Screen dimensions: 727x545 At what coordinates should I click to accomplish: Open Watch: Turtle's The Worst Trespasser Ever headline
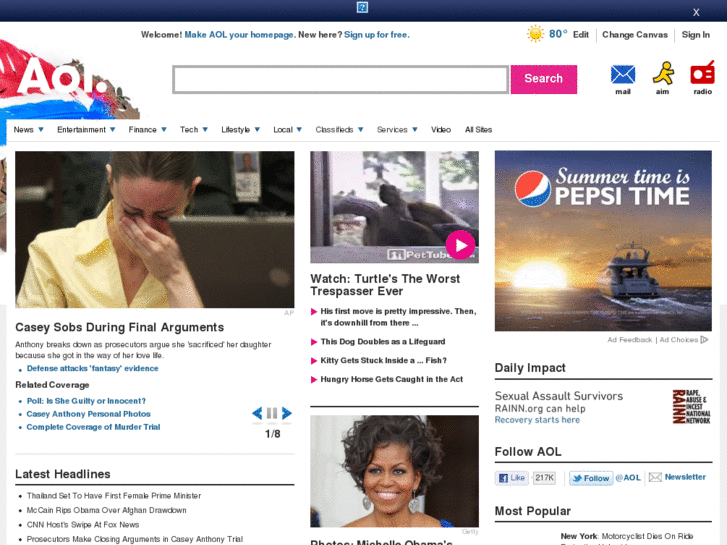point(385,285)
